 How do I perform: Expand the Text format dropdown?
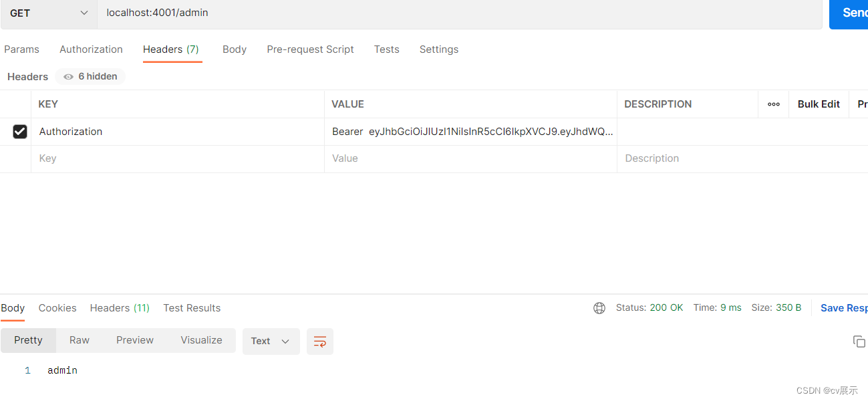[271, 341]
